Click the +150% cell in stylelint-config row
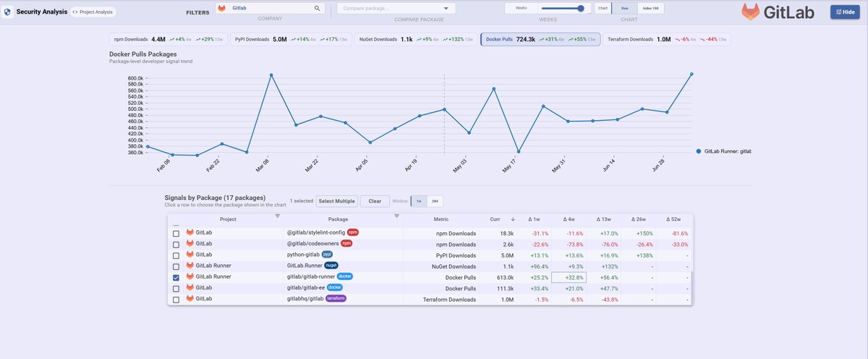The image size is (868, 359). 645,233
